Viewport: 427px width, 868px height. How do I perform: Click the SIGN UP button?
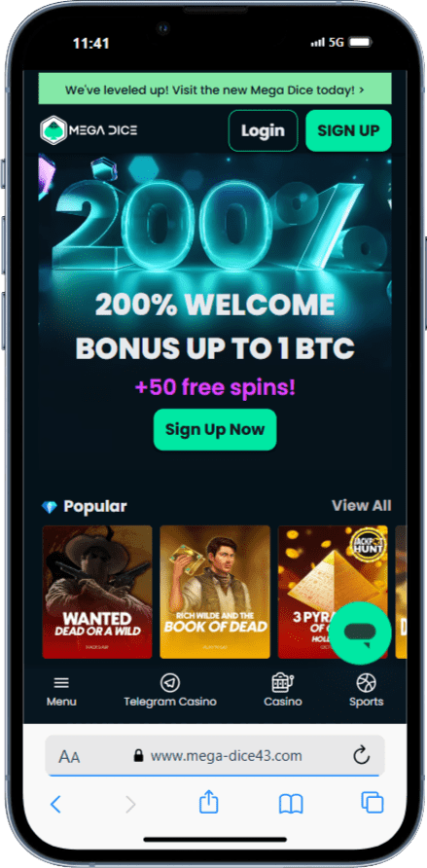point(348,130)
